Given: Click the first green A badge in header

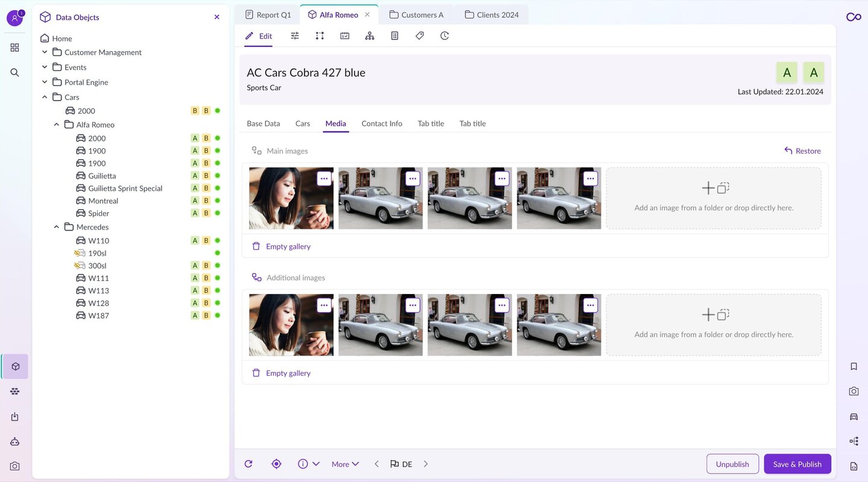Looking at the screenshot, I should click(787, 73).
